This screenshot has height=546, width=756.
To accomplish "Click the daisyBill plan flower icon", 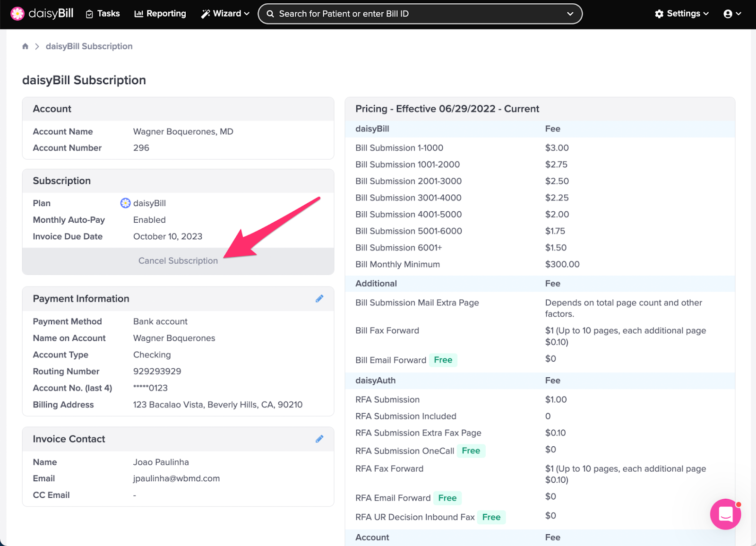I will [125, 203].
